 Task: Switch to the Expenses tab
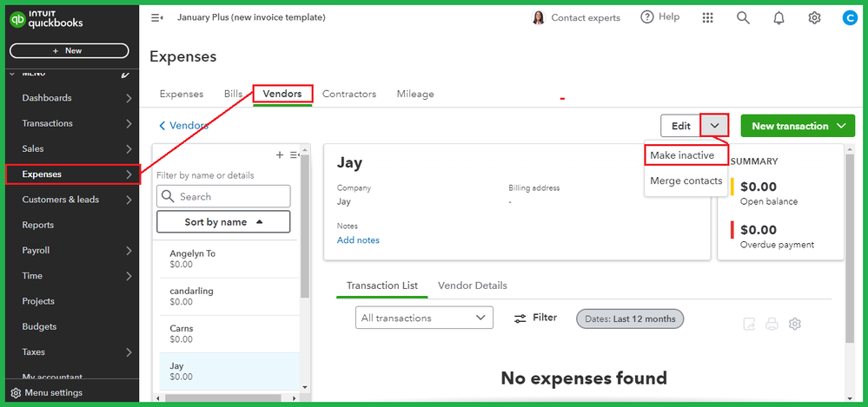pyautogui.click(x=182, y=94)
